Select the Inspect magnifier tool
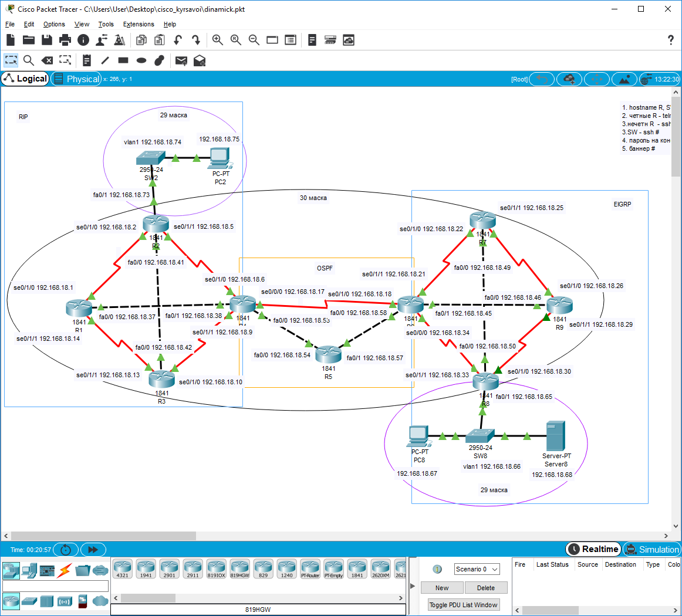This screenshot has width=682, height=616. (x=29, y=60)
